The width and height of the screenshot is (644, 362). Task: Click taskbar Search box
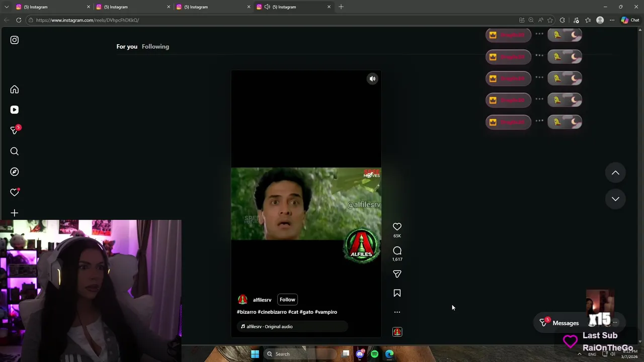tap(299, 354)
